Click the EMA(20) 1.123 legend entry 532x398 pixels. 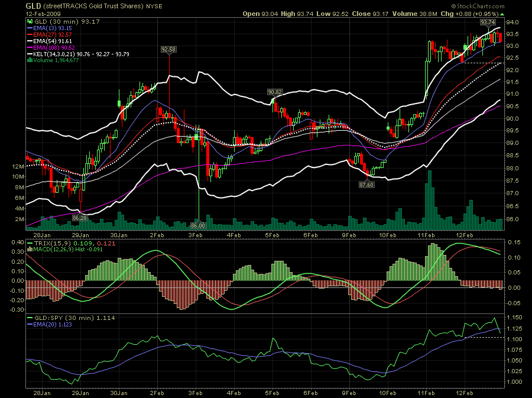pyautogui.click(x=52, y=324)
